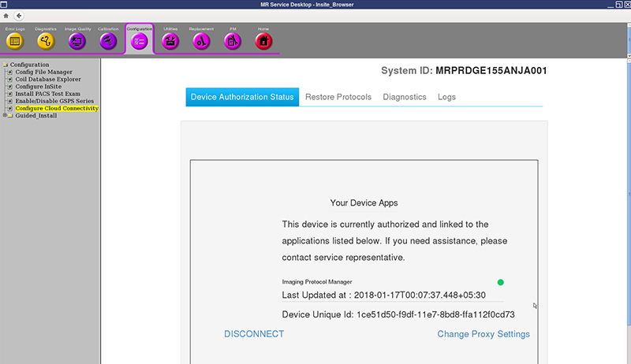Viewport: 631px width, 364px height.
Task: Open the Calibration toolbar icon
Action: pyautogui.click(x=108, y=41)
